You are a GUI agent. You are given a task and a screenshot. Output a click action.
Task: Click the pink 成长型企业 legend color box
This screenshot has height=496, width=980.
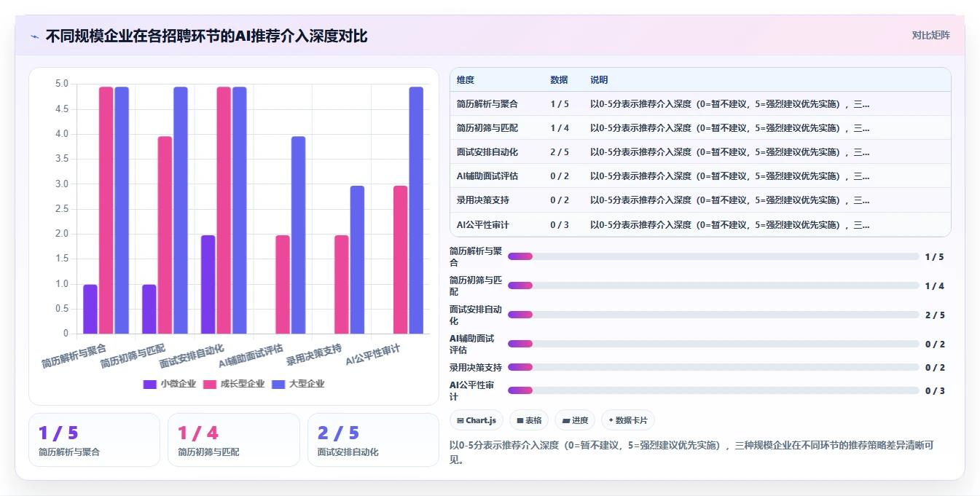[x=209, y=384]
